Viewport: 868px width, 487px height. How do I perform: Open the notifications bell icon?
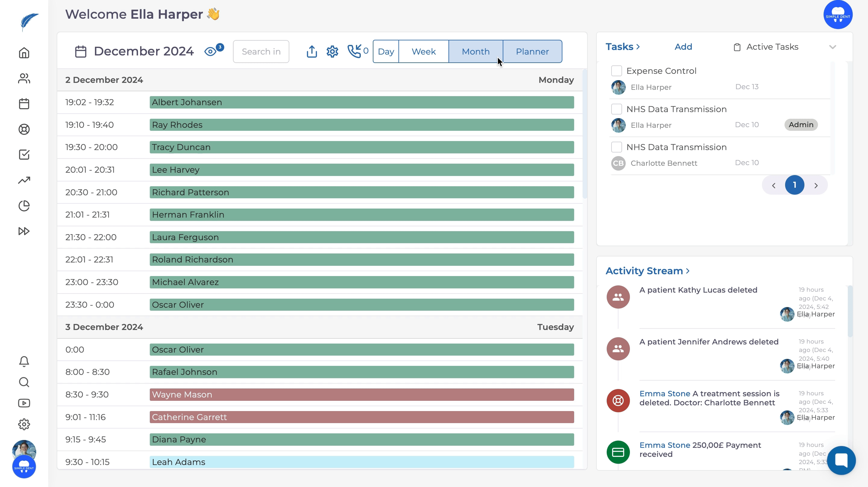coord(24,361)
